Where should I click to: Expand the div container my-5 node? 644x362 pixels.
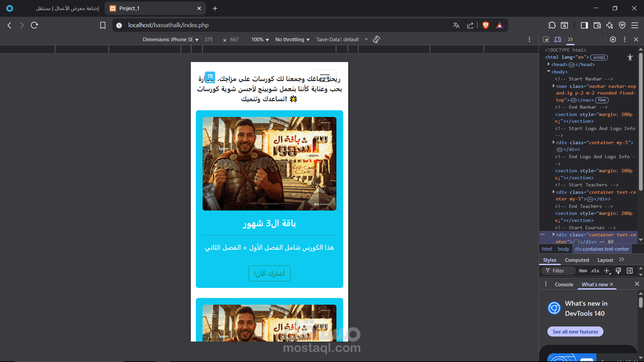(553, 142)
